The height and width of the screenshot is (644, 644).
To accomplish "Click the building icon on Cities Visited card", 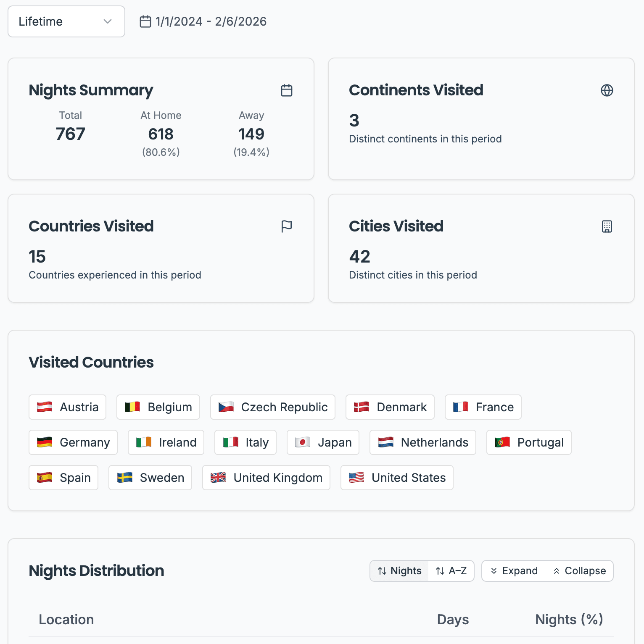I will tap(607, 226).
